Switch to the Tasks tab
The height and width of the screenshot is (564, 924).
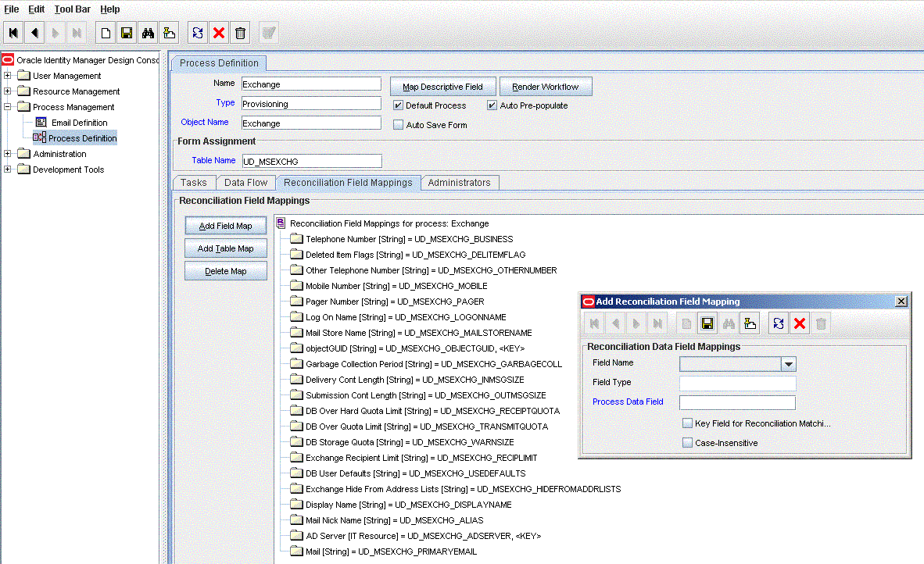point(194,183)
